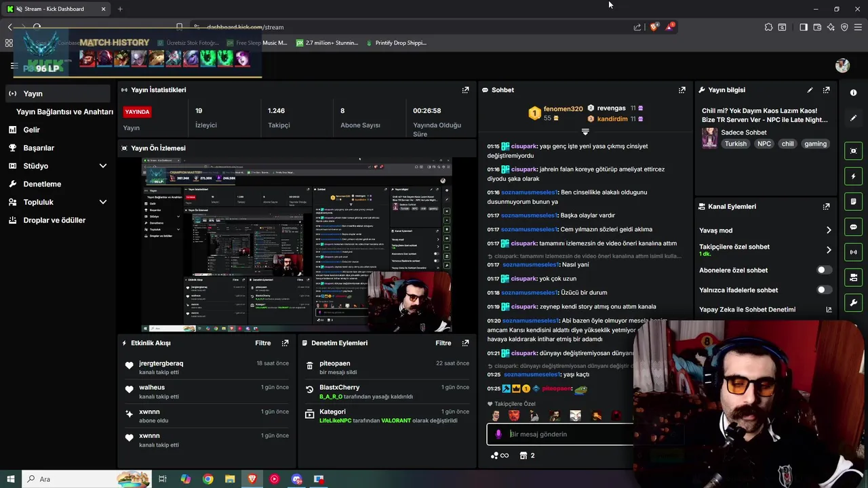Click the first laughing face emote
The height and width of the screenshot is (488, 868).
[x=496, y=415]
